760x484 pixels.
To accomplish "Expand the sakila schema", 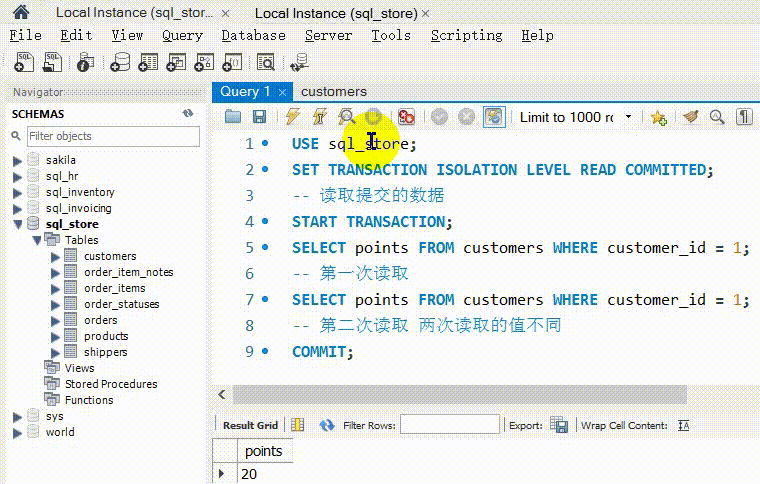I will pyautogui.click(x=17, y=160).
